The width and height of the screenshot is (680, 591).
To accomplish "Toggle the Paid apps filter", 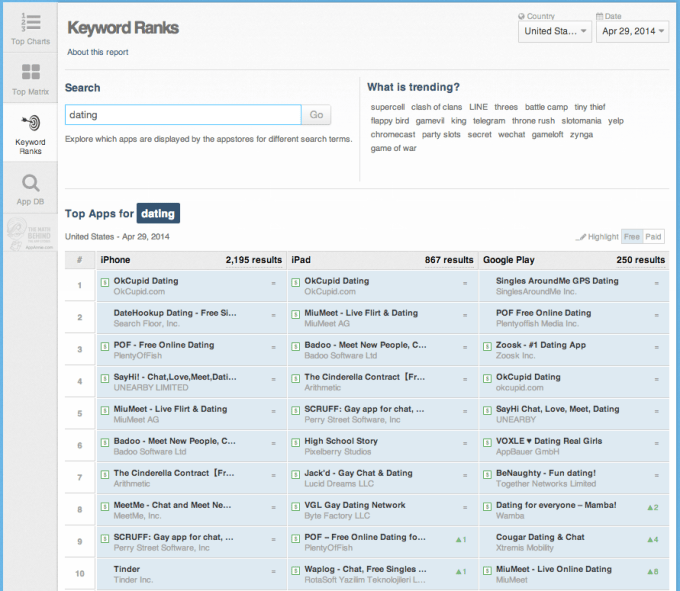I will coord(653,237).
